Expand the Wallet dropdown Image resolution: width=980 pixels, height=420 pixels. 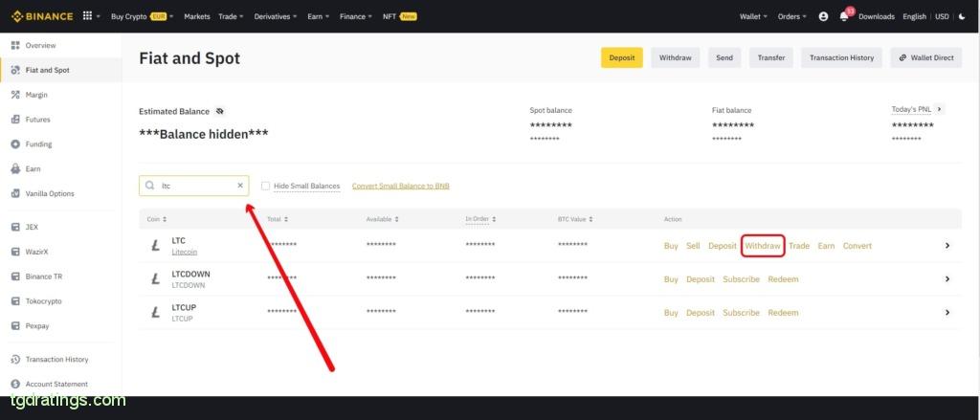pyautogui.click(x=754, y=17)
